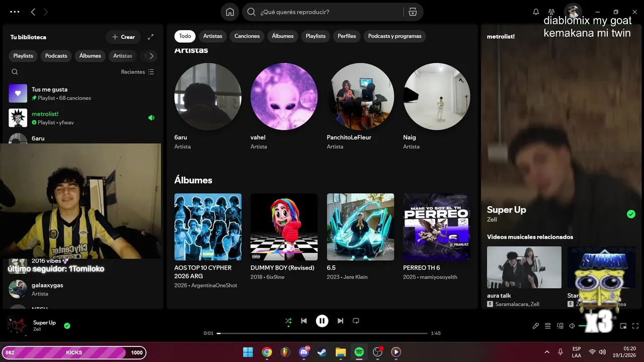
Task: Open connect to a device
Action: [560, 326]
